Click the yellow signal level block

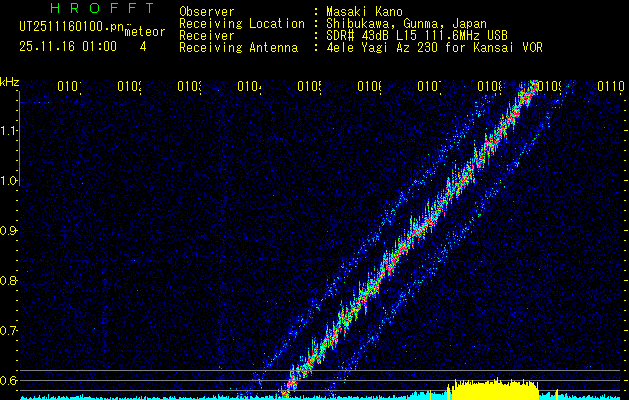pyautogui.click(x=493, y=389)
